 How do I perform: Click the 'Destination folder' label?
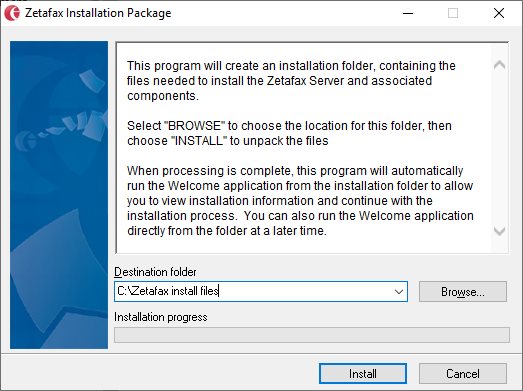[155, 272]
